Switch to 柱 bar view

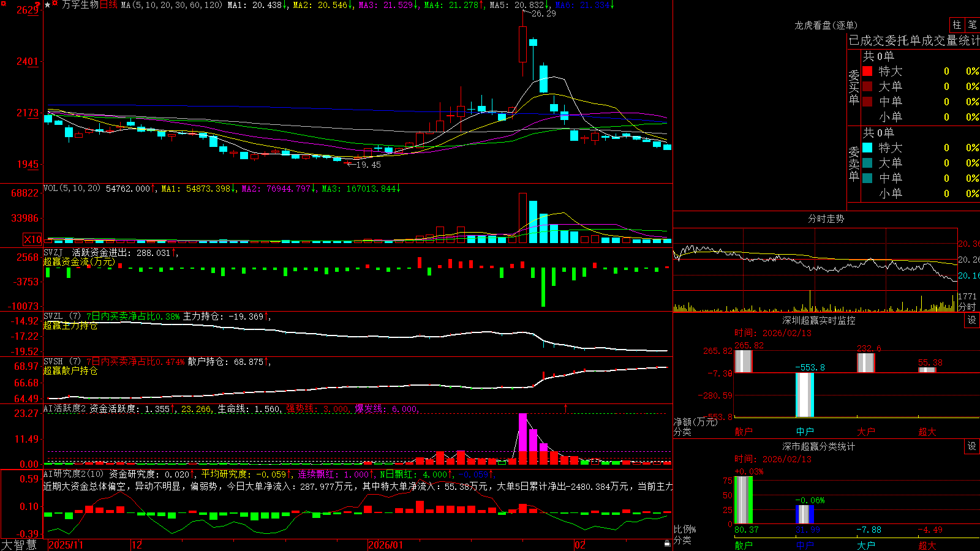coord(957,24)
